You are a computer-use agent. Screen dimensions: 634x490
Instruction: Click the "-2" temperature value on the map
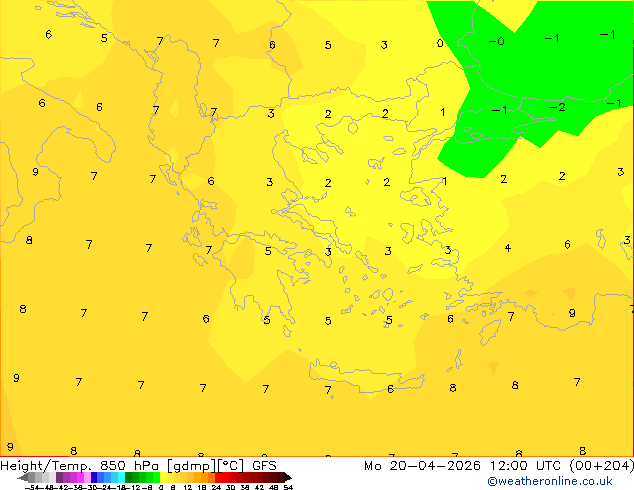coord(557,107)
